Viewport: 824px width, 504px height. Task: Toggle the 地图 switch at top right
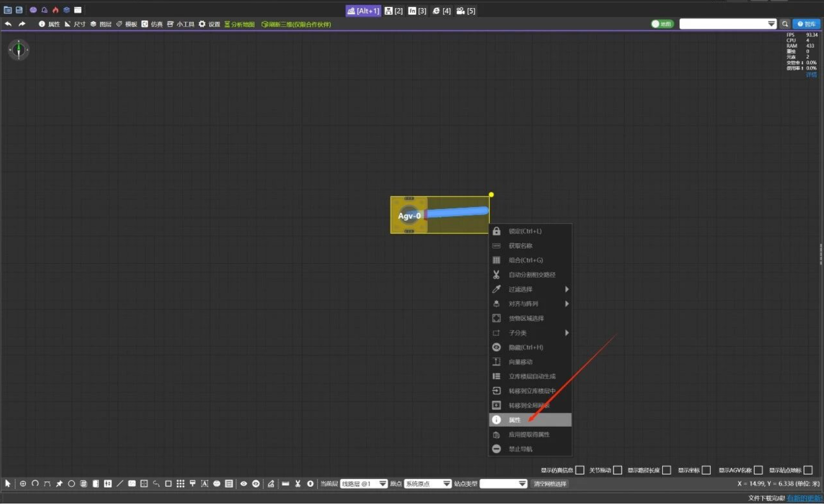tap(662, 24)
